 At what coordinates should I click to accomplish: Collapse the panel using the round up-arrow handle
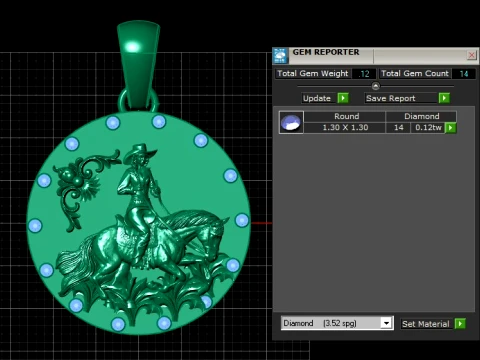(375, 86)
